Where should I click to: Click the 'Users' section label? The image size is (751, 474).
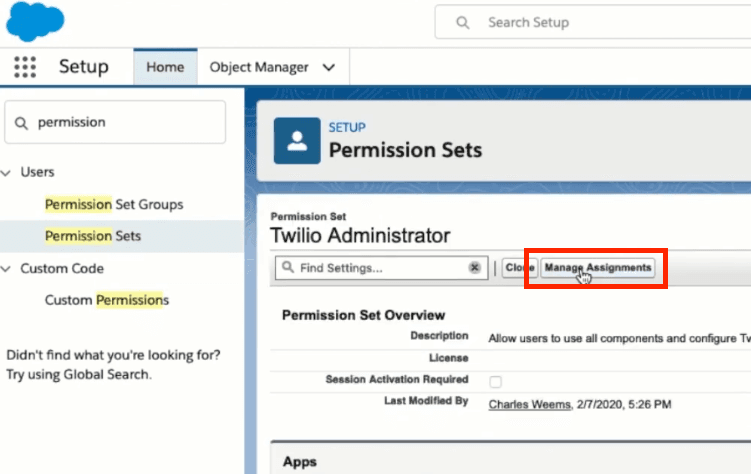tap(37, 172)
